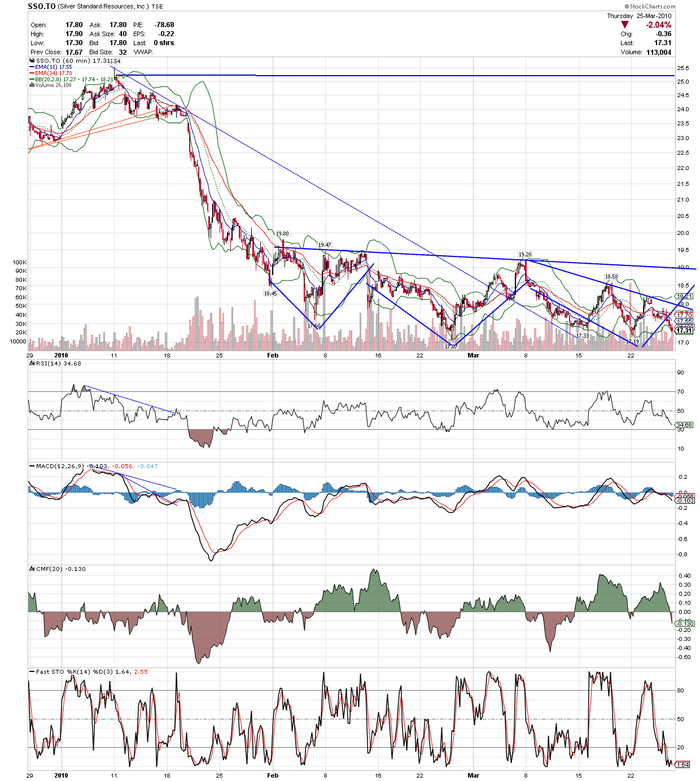Click the TSE exchange label
Screen dimensions: 700x781
tap(157, 7)
